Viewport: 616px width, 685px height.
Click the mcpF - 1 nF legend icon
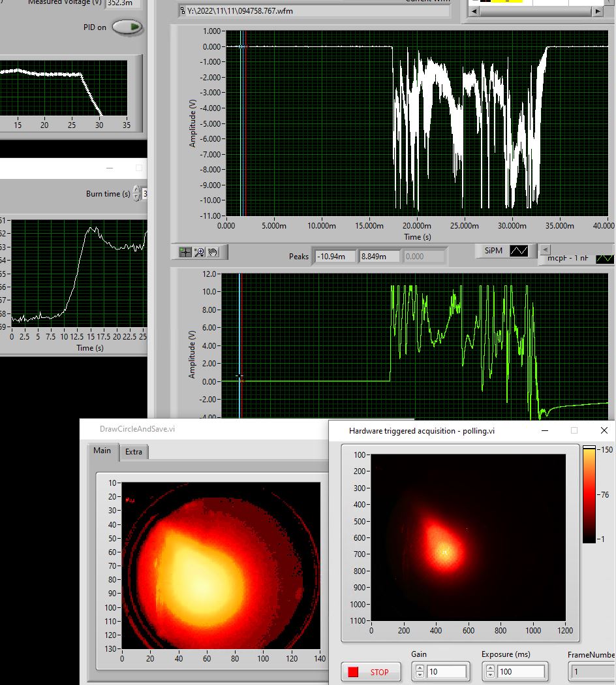(605, 259)
